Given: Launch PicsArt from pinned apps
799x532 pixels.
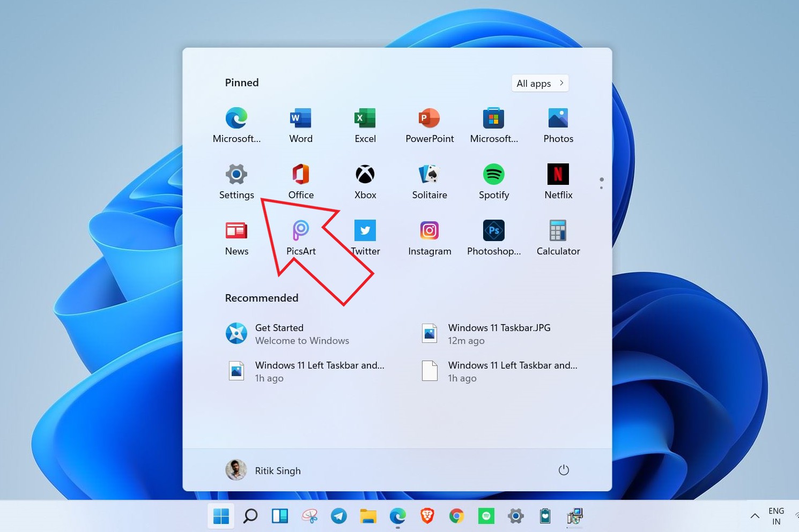Looking at the screenshot, I should (301, 238).
